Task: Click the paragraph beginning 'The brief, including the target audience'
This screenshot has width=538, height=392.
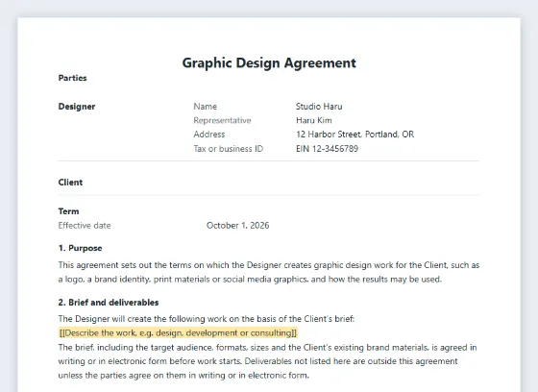Action: coord(267,361)
